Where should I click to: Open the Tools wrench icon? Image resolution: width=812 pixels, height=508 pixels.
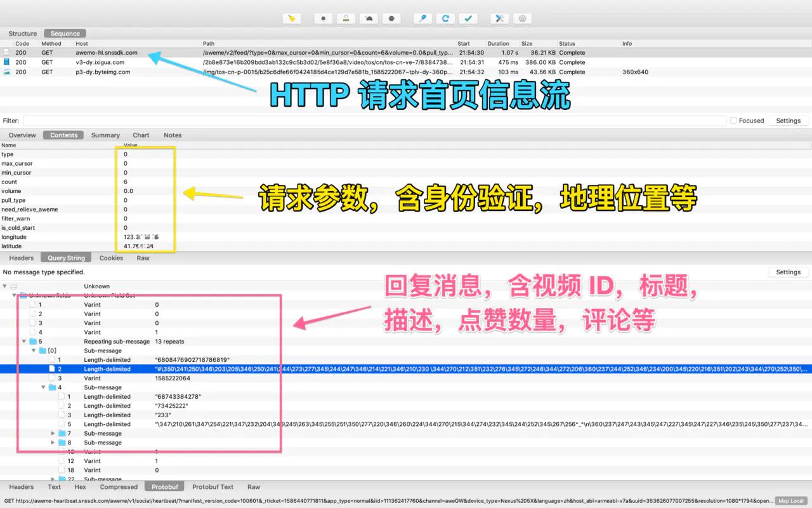point(499,18)
